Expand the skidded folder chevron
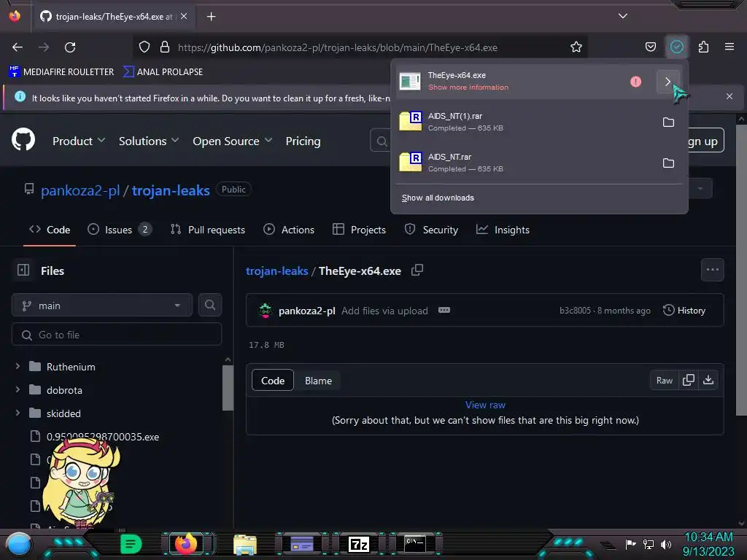 pos(18,413)
